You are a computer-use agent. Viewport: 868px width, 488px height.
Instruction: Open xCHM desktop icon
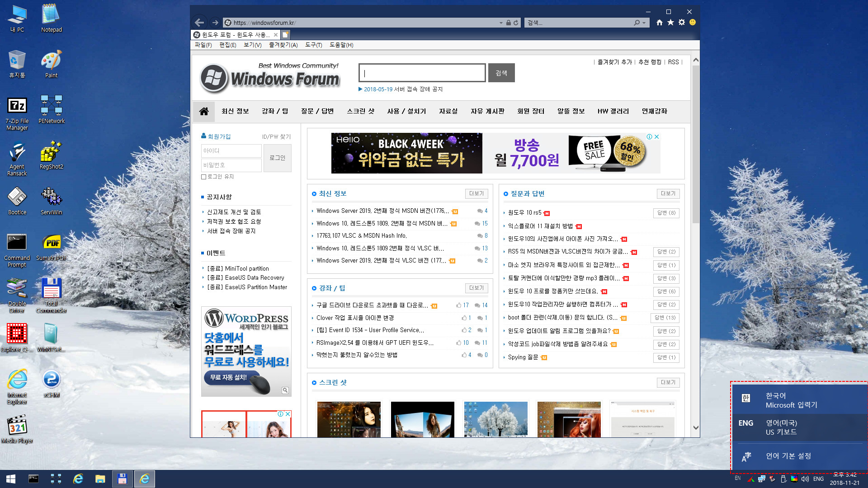(x=51, y=384)
